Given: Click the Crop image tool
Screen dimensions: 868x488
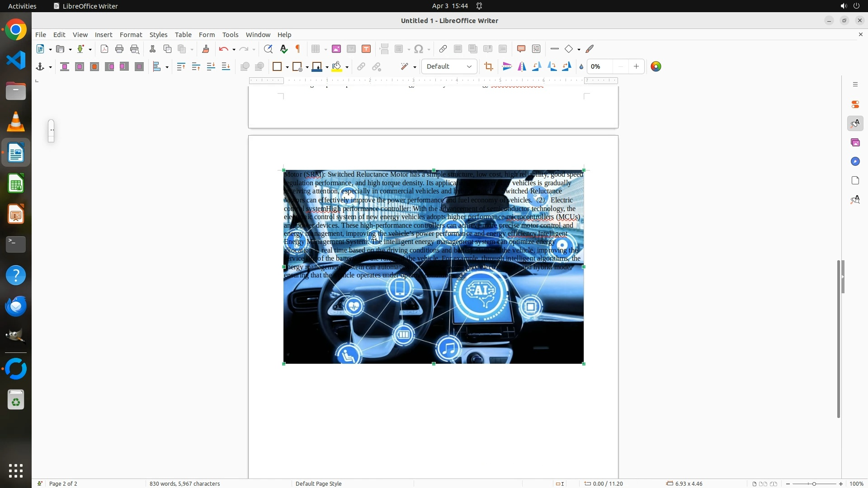Looking at the screenshot, I should coord(488,67).
